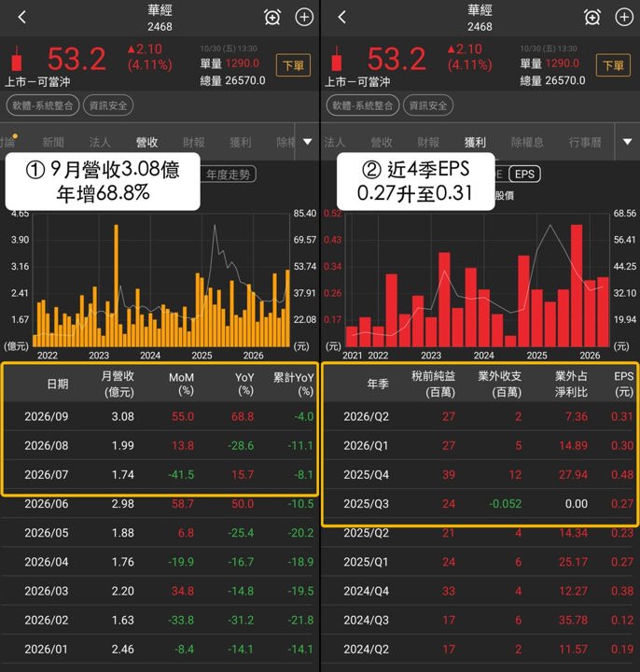Tap the 軟體-系統整合 category tag on left
Image resolution: width=640 pixels, height=672 pixels.
point(42,105)
